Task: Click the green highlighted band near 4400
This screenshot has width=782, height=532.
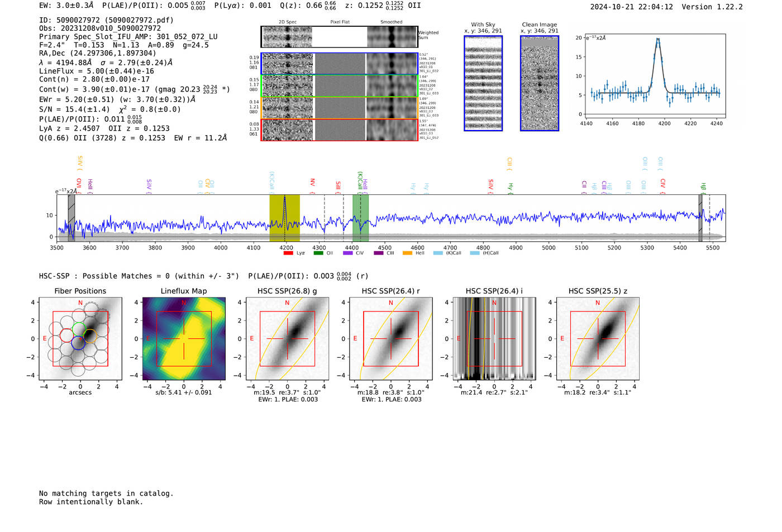Action: tap(360, 218)
